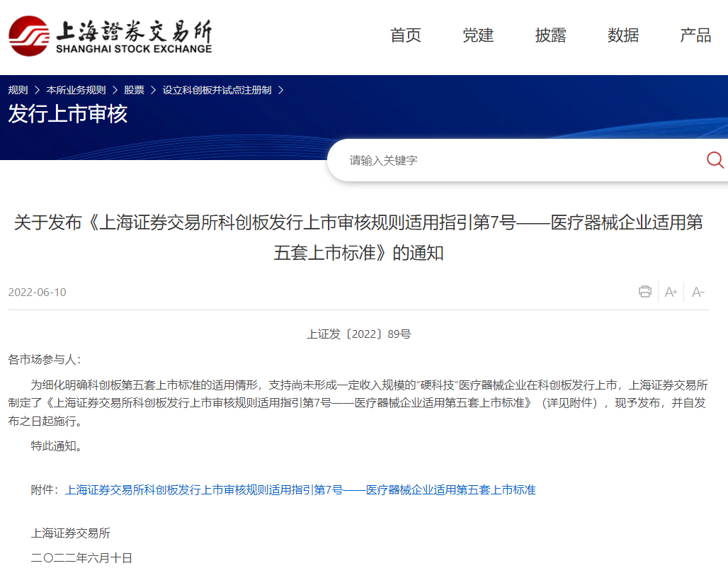The width and height of the screenshot is (728, 573).
Task: Click A+ to enlarge the article text
Action: click(671, 291)
